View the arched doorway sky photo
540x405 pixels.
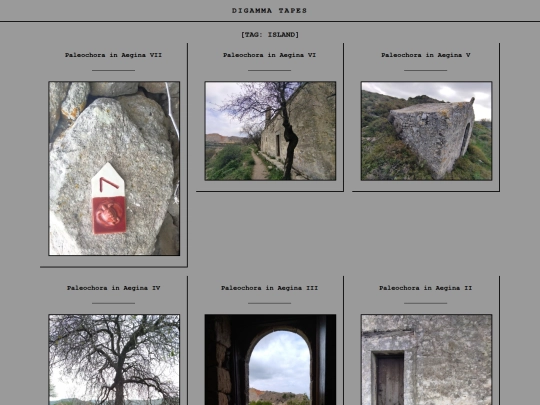[270, 360]
